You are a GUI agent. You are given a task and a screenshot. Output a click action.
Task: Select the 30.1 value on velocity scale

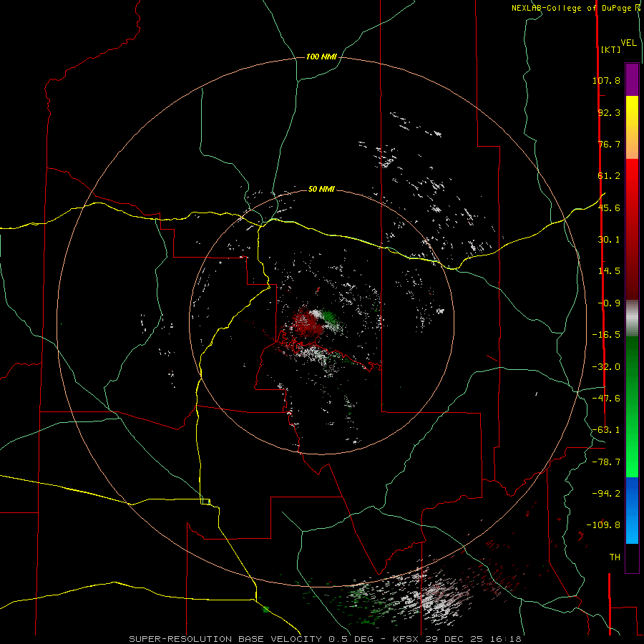click(609, 240)
